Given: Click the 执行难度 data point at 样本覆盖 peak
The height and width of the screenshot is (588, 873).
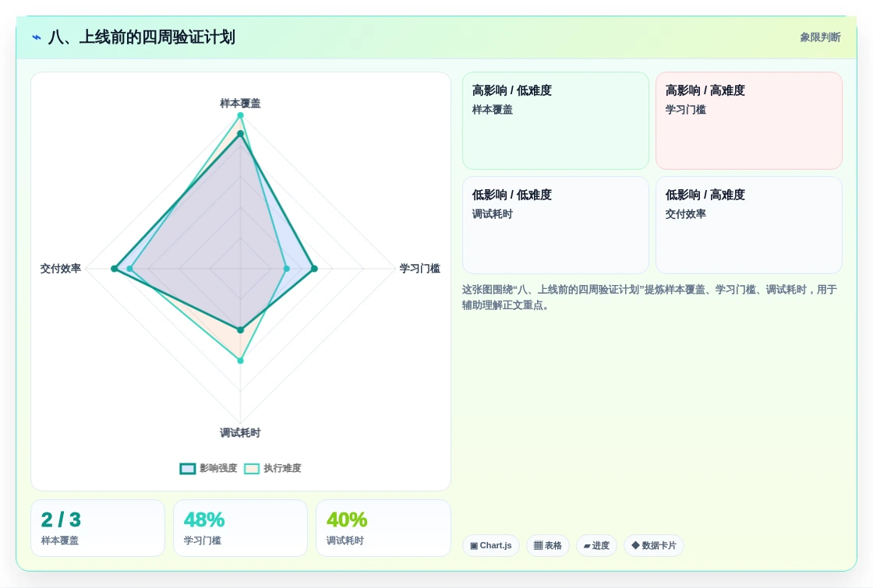Looking at the screenshot, I should [x=241, y=116].
